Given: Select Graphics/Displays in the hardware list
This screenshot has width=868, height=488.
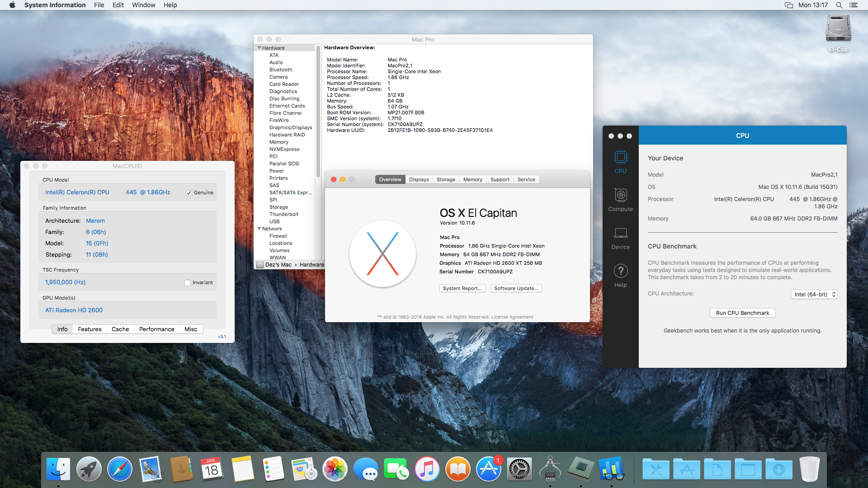Looking at the screenshot, I should tap(291, 127).
